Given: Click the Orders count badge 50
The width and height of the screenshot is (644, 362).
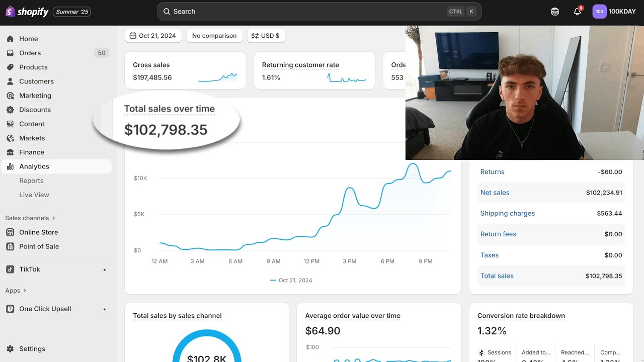Looking at the screenshot, I should point(102,53).
